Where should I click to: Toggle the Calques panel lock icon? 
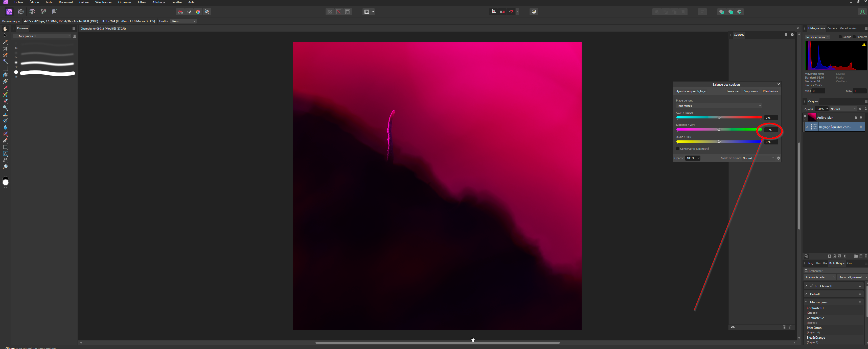pos(865,109)
